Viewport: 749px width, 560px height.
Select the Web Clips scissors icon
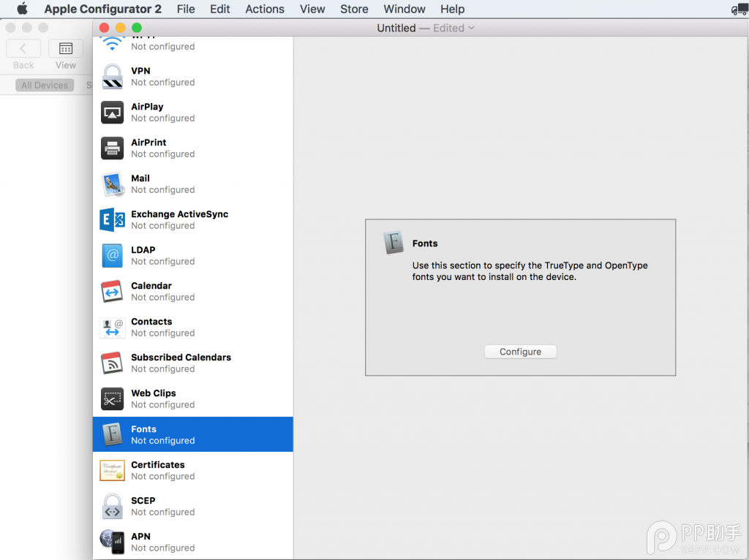[112, 399]
